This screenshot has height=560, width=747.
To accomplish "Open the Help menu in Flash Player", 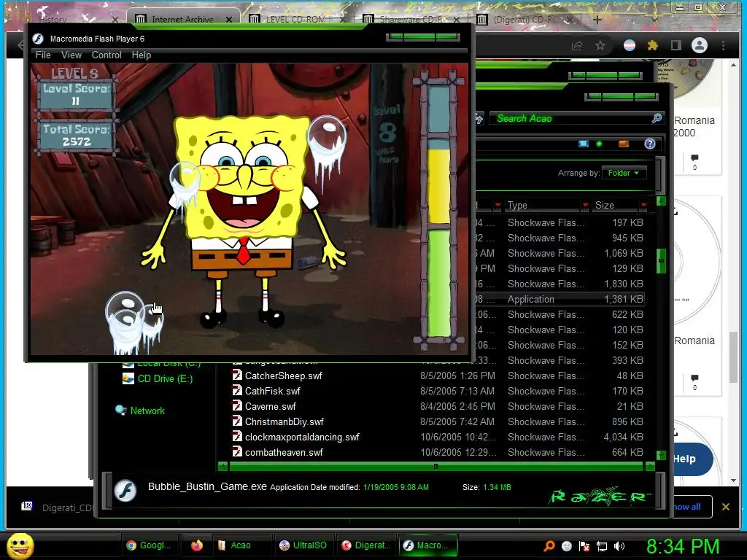I will [x=142, y=55].
